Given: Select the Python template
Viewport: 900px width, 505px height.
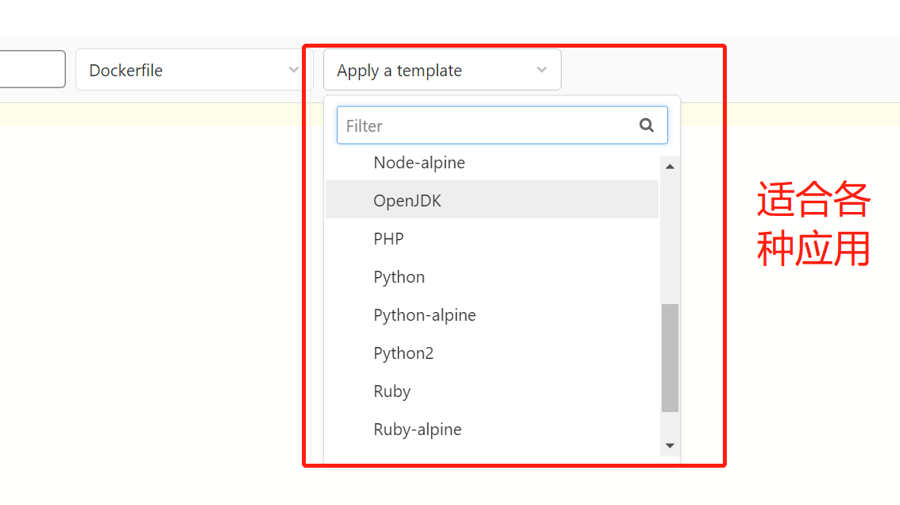Looking at the screenshot, I should (x=399, y=277).
